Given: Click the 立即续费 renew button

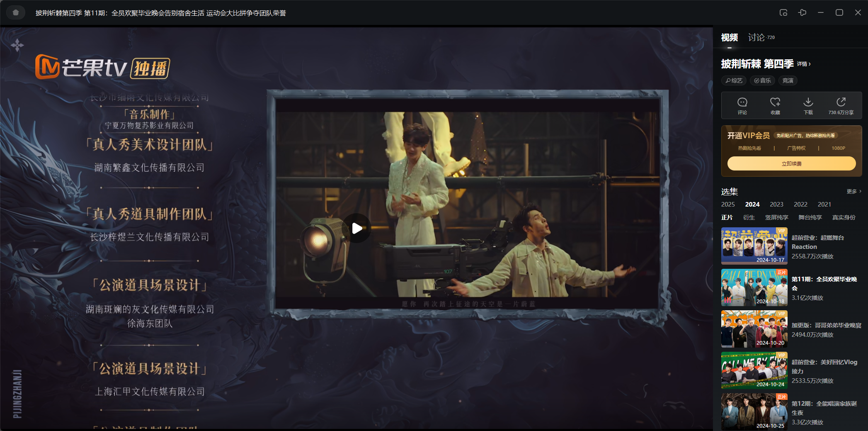Looking at the screenshot, I should point(791,163).
